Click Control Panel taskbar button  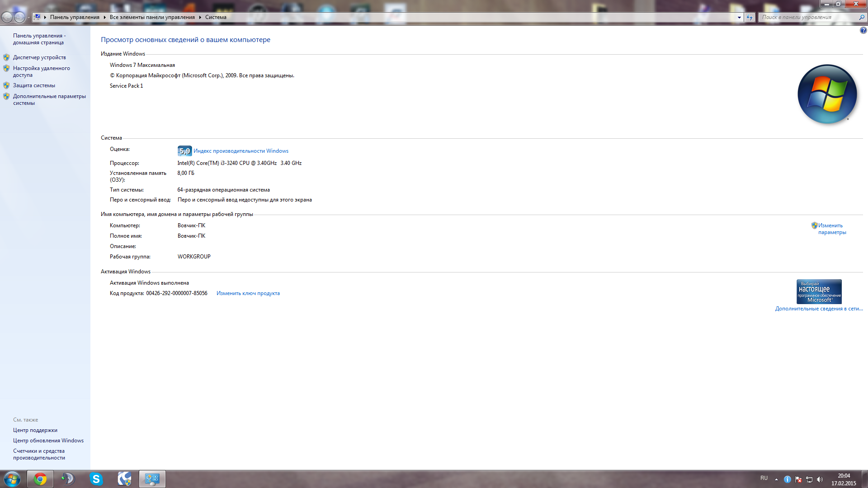click(x=152, y=479)
